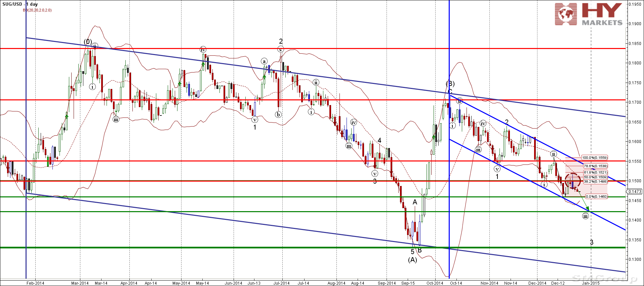The width and height of the screenshot is (644, 286).
Task: Click the (A) wave label at the bottom
Action: pos(412,260)
